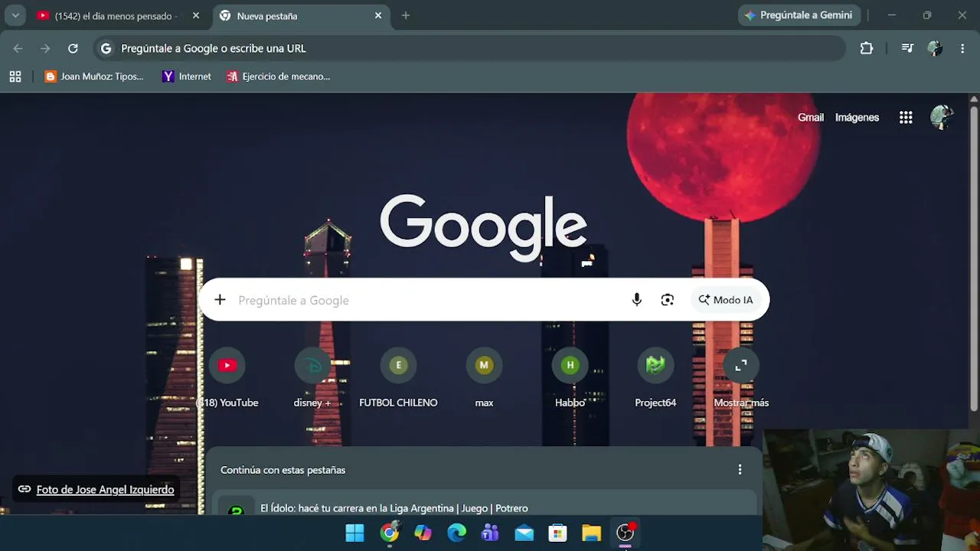Open the 'Joan Muñoz: Tipos...' bookmark
Screen dimensions: 980x551
click(94, 77)
